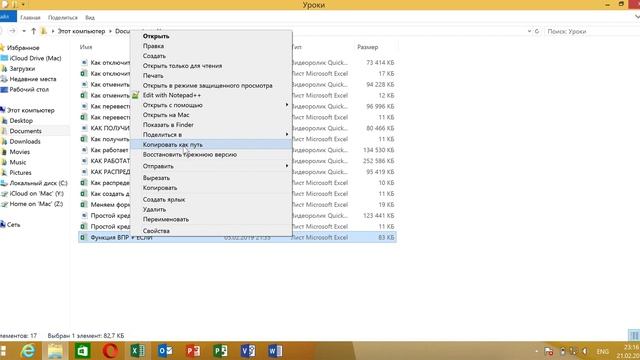The height and width of the screenshot is (360, 640).
Task: Show hidden tray icons arrow
Action: pos(536,351)
